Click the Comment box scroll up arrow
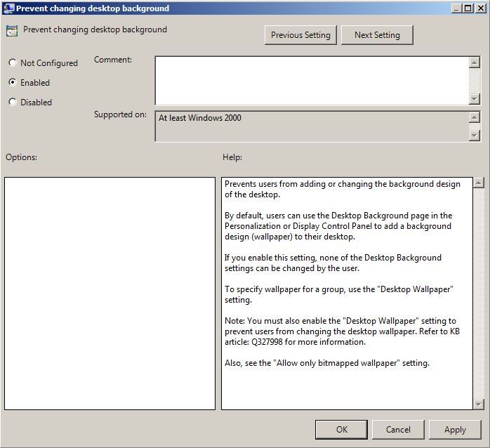 coord(475,62)
